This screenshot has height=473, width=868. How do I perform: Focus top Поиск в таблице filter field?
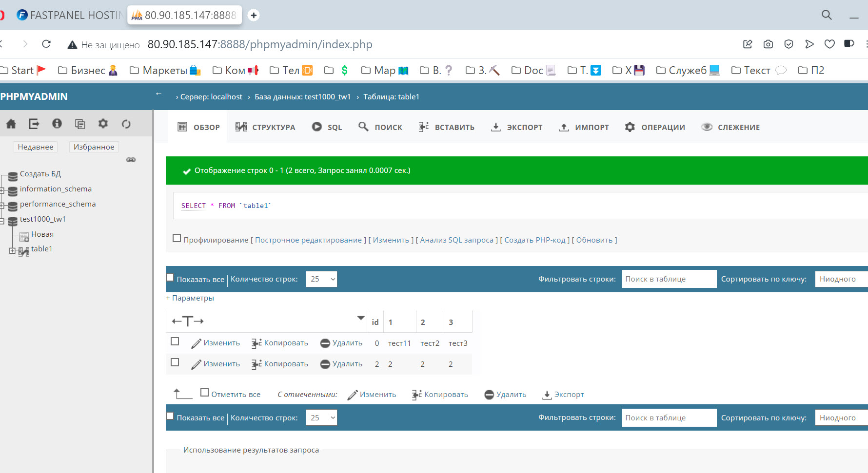point(669,279)
